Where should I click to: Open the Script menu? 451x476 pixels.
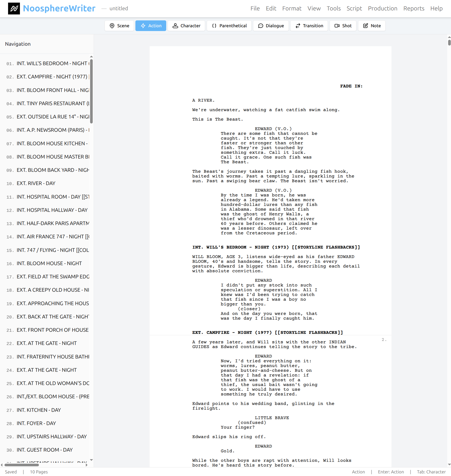point(354,8)
